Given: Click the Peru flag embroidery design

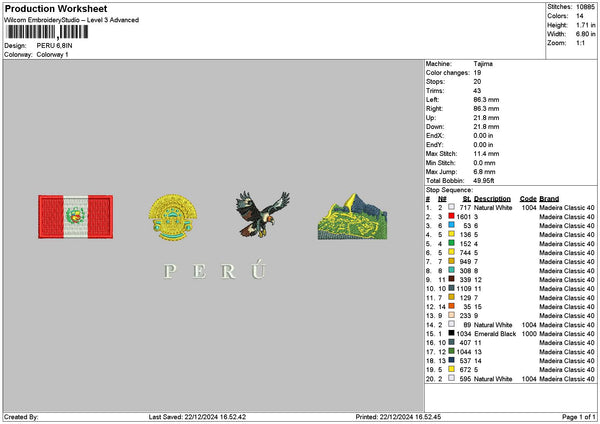Looking at the screenshot, I should [x=75, y=217].
